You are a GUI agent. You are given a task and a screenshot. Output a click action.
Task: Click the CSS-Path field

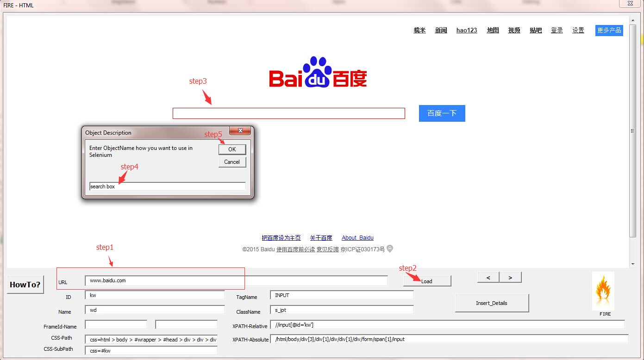point(151,339)
